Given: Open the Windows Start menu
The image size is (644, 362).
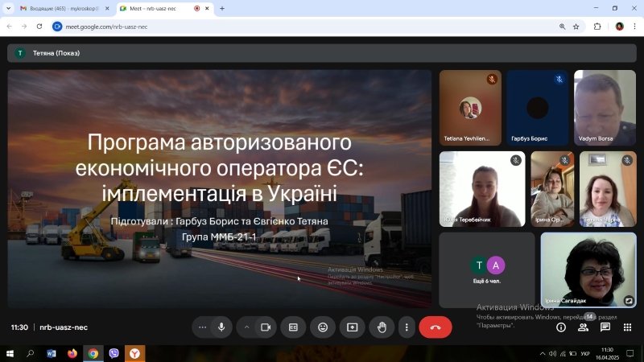Looking at the screenshot, I should point(10,353).
